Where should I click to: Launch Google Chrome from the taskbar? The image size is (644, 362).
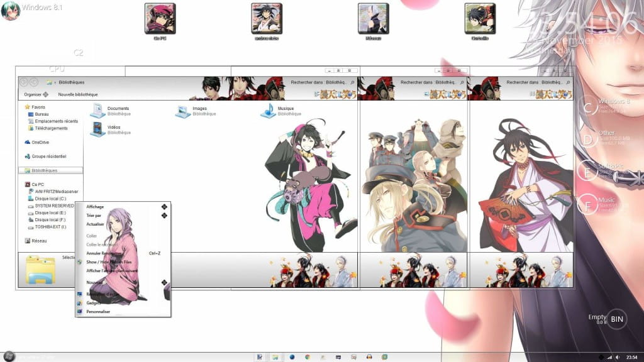(x=308, y=357)
